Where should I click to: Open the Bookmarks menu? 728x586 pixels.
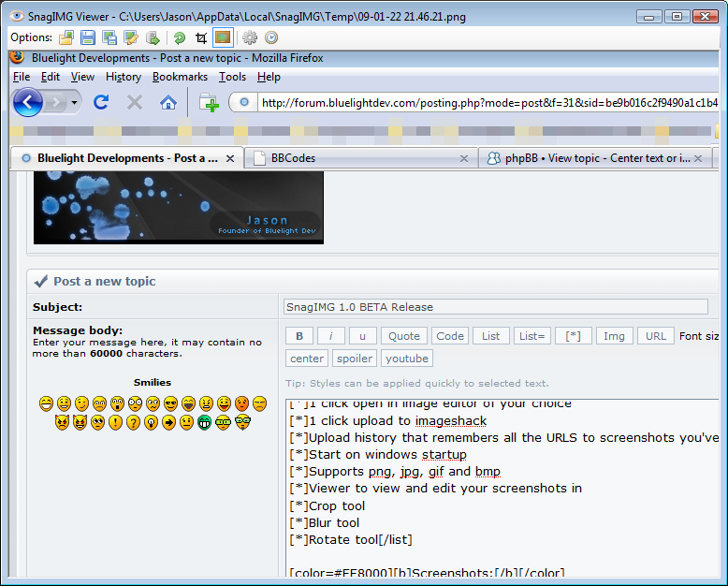(x=181, y=77)
